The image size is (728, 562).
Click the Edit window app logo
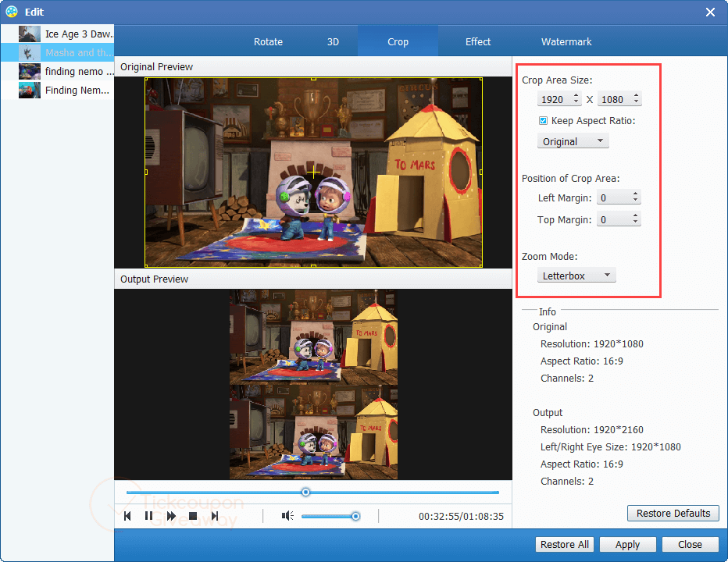[x=12, y=12]
